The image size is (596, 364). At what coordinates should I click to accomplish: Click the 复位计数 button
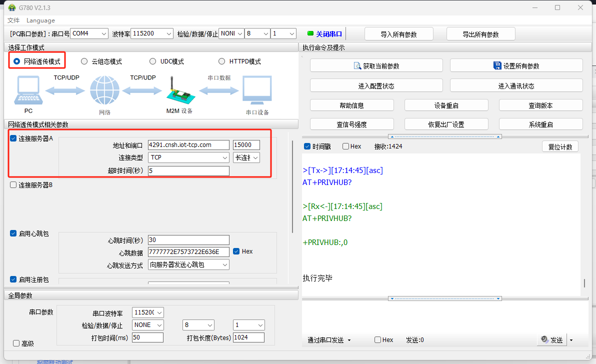(x=560, y=146)
